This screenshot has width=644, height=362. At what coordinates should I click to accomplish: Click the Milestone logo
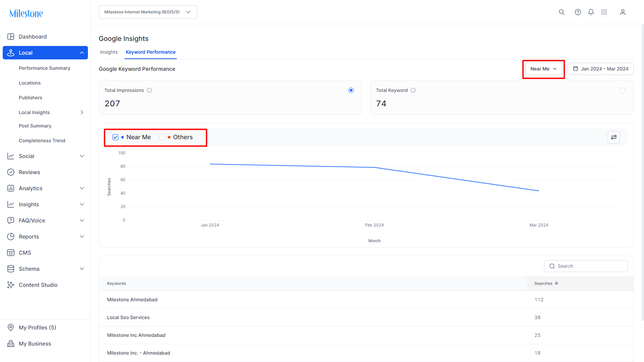(26, 13)
